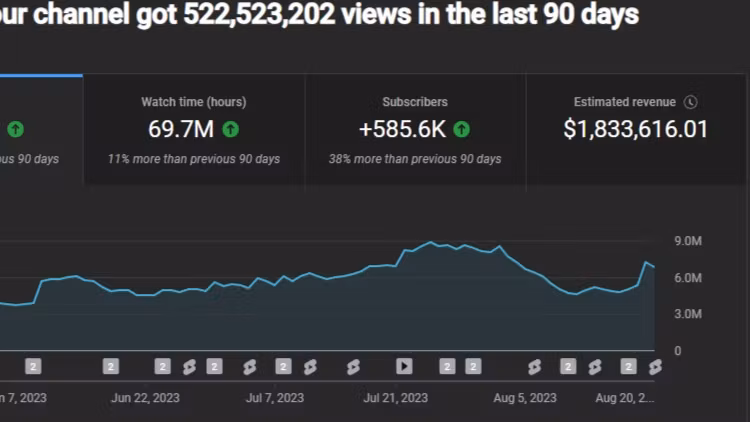Select the rightmost Shorts marker under the chart
The width and height of the screenshot is (750, 422).
pyautogui.click(x=655, y=367)
